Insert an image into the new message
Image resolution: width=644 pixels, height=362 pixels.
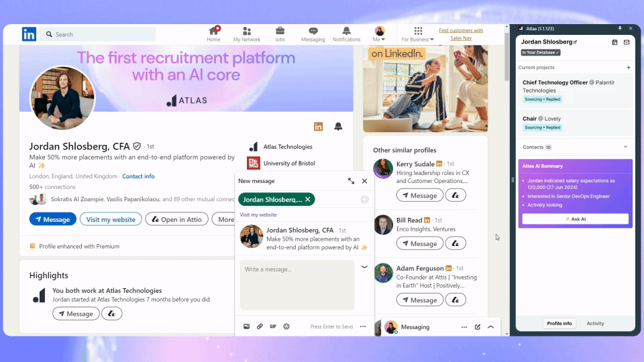tap(246, 326)
